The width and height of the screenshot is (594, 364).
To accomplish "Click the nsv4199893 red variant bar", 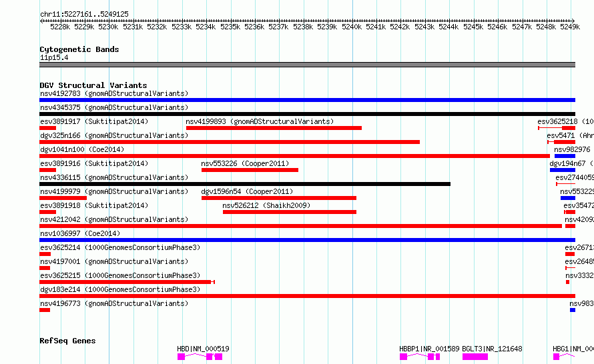I will pos(274,128).
